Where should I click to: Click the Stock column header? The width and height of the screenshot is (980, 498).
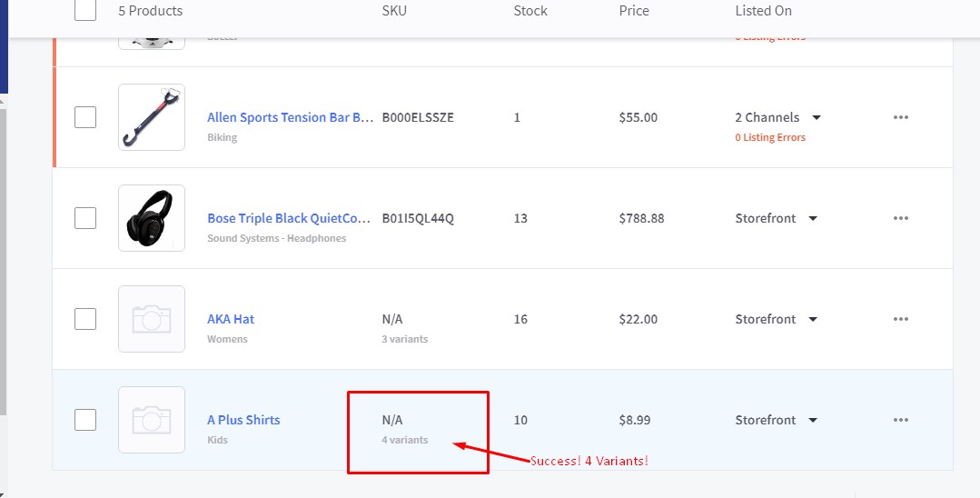point(530,11)
